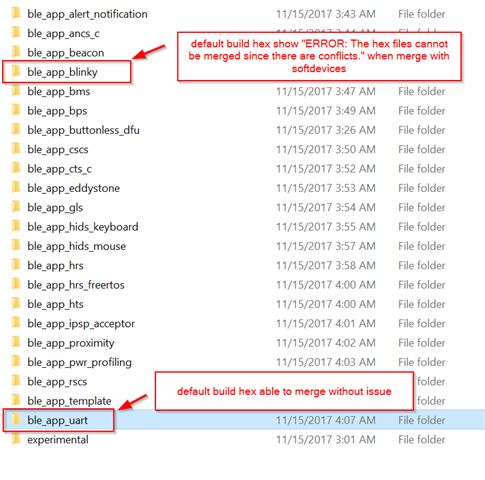
Task: Select the ble_app_template folder name
Action: point(69,401)
